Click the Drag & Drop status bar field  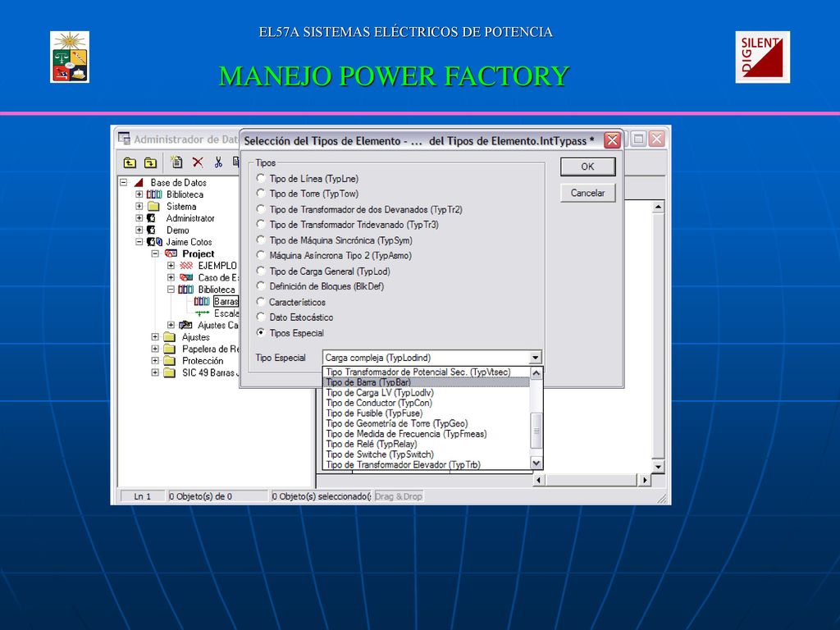(x=399, y=496)
